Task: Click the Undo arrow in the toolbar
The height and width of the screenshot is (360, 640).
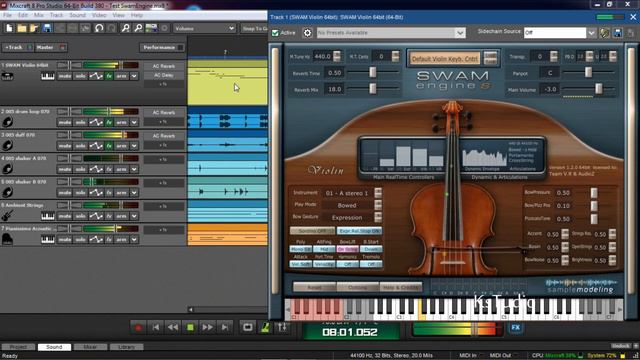Action: click(99, 28)
